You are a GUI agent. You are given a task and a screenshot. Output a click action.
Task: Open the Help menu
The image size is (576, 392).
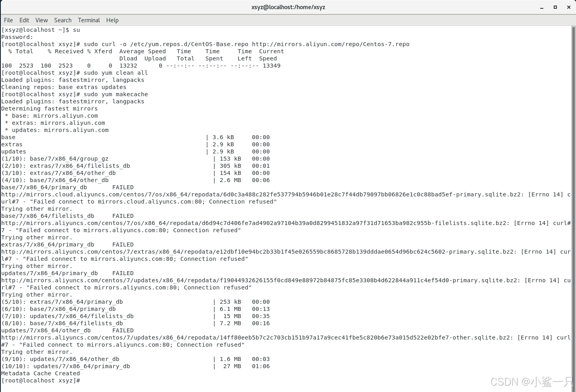112,20
